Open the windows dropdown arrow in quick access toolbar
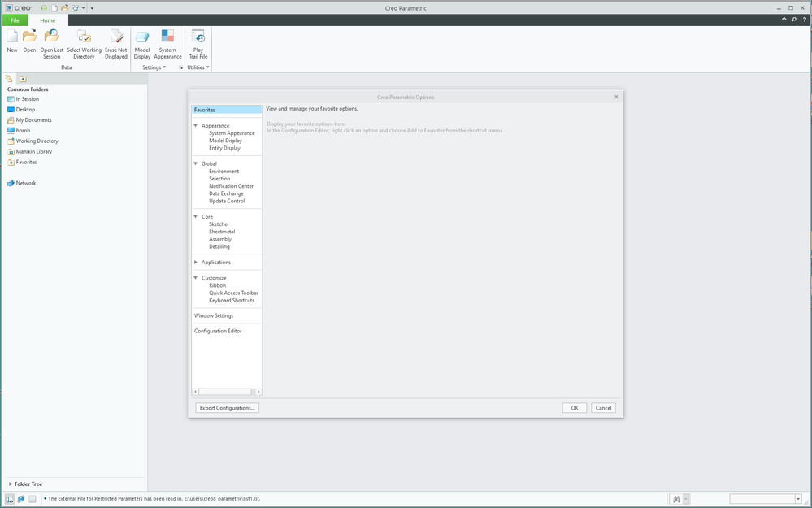 tap(83, 8)
